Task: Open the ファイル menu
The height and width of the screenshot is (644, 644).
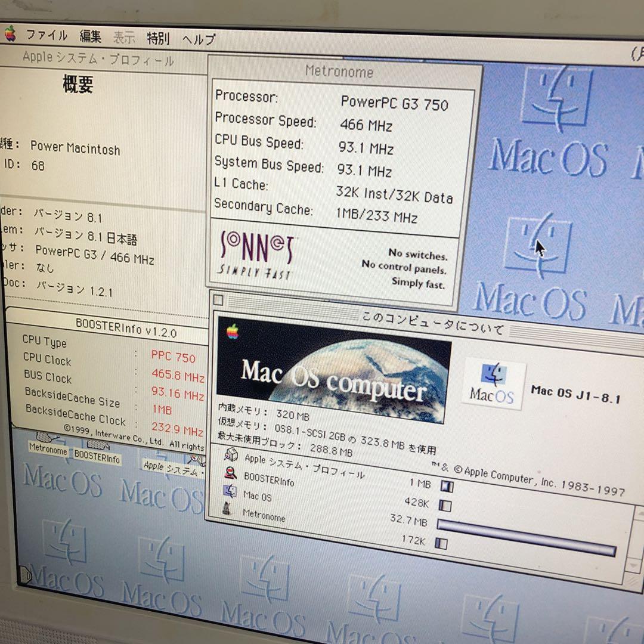Action: coord(47,35)
